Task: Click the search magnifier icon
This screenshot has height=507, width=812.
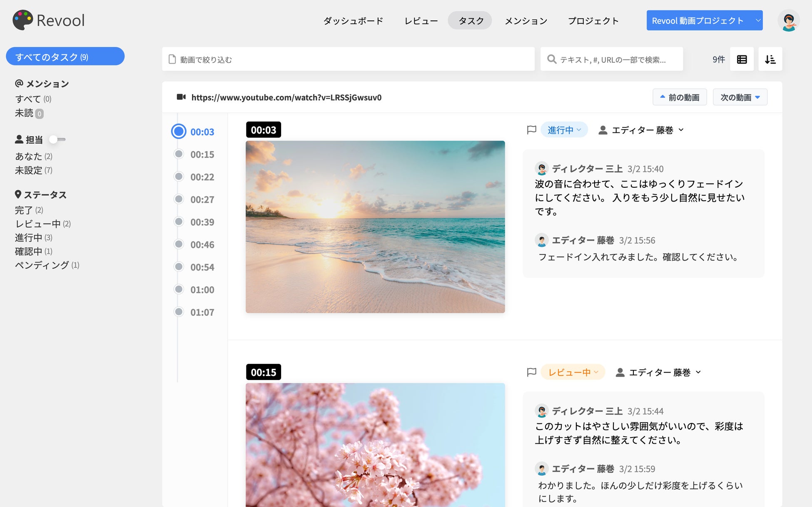Action: (x=552, y=59)
